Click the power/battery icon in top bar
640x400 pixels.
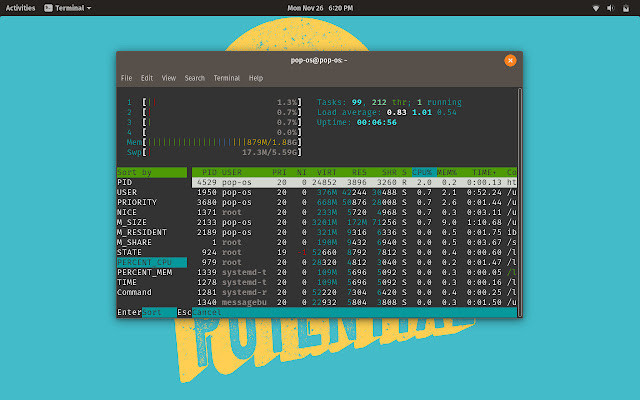(626, 8)
